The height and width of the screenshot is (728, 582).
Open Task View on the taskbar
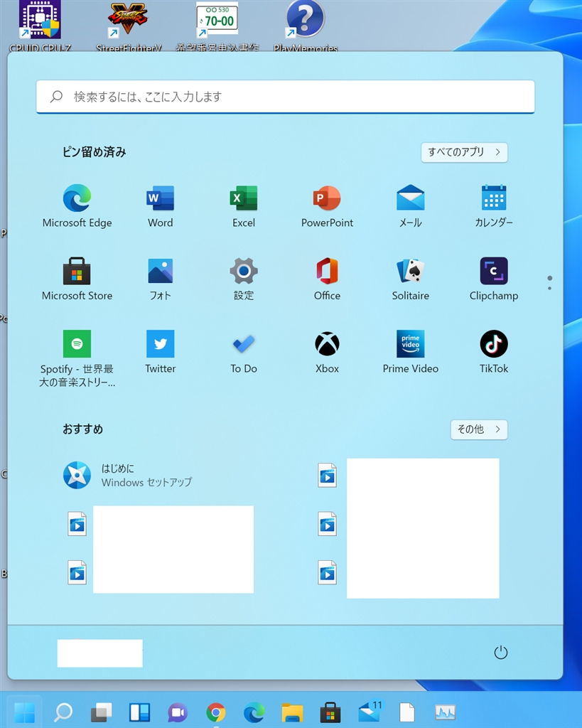(x=101, y=712)
